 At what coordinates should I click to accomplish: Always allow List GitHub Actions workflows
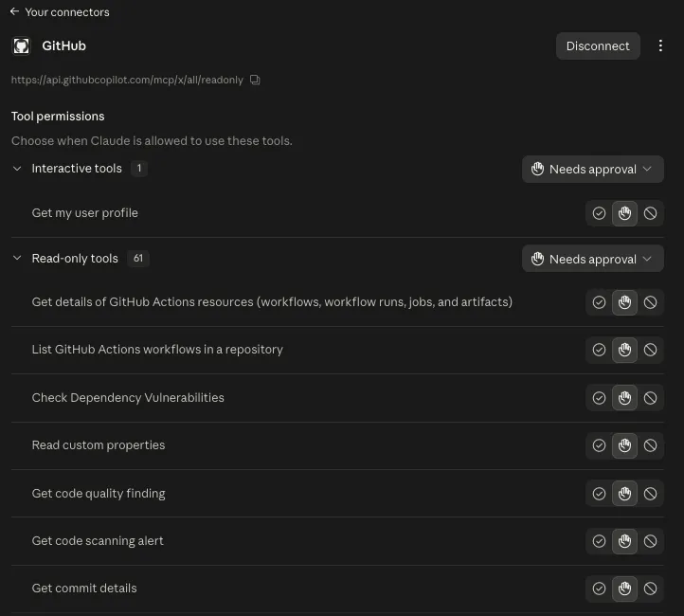tap(599, 350)
